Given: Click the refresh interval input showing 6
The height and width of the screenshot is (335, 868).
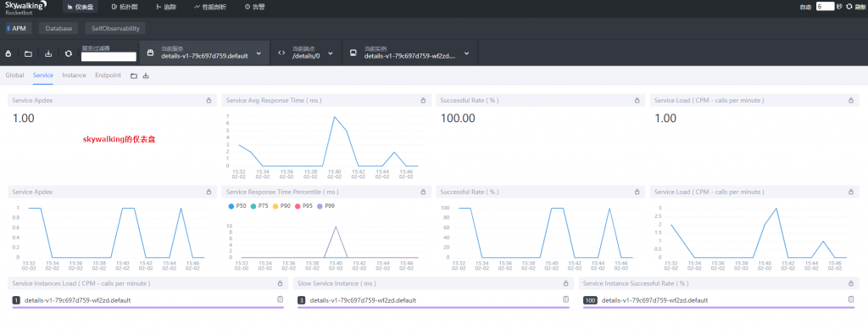Looking at the screenshot, I should pos(825,7).
